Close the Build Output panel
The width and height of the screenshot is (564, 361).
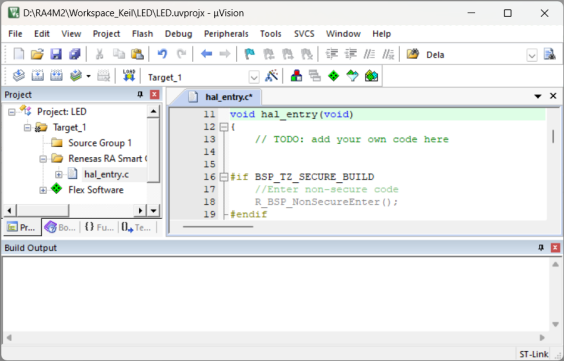[x=555, y=247]
